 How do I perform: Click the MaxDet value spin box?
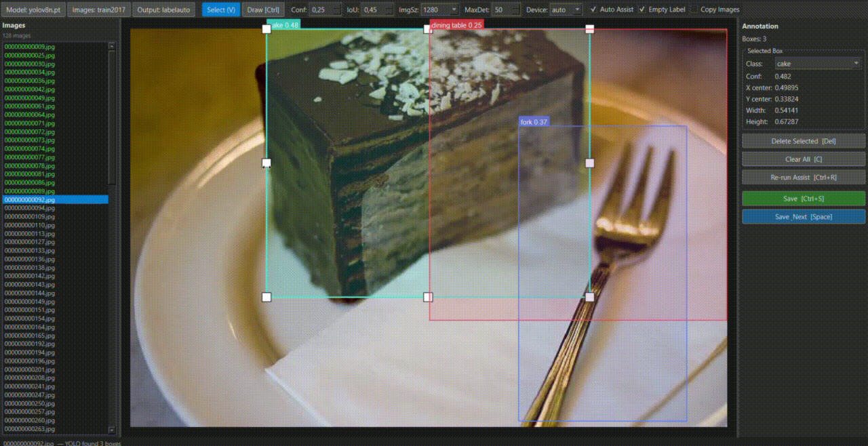point(507,9)
